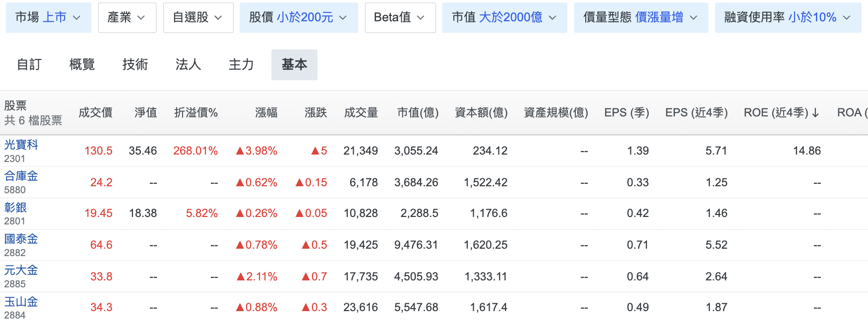
Task: Click 國泰金 market cap 9,476.31
Action: 416,245
